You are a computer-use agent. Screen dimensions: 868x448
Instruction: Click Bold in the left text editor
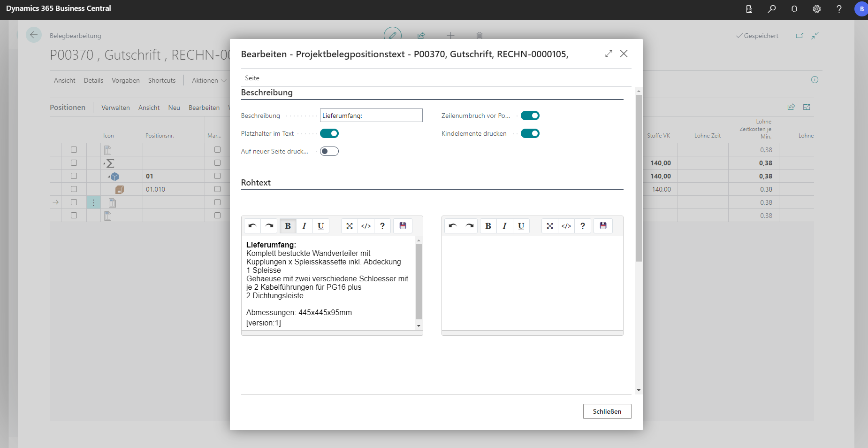point(288,226)
